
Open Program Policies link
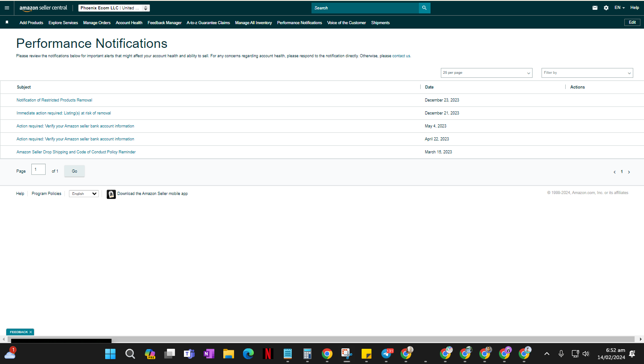pos(47,194)
